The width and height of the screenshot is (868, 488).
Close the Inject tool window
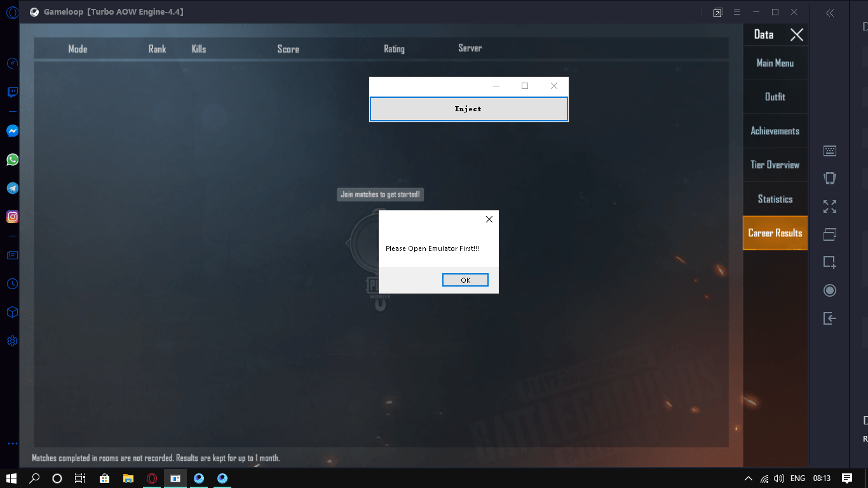(x=554, y=86)
